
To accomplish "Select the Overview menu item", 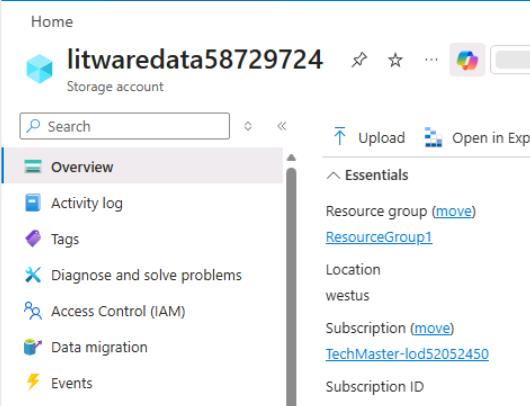I will [x=142, y=167].
